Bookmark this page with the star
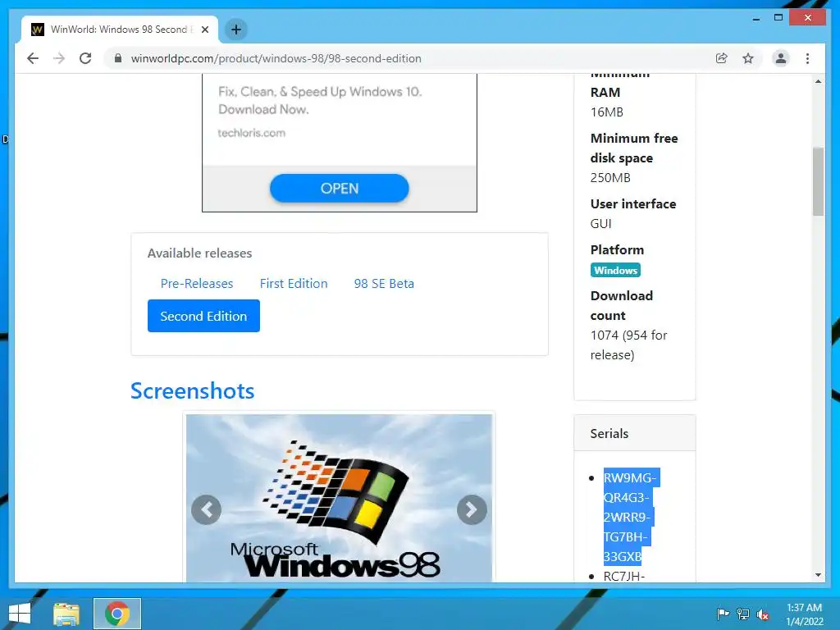The image size is (840, 630). 748,58
